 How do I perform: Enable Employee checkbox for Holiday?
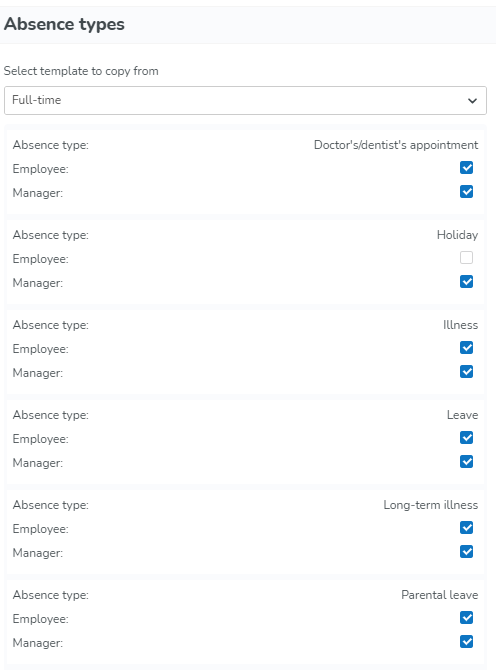467,258
